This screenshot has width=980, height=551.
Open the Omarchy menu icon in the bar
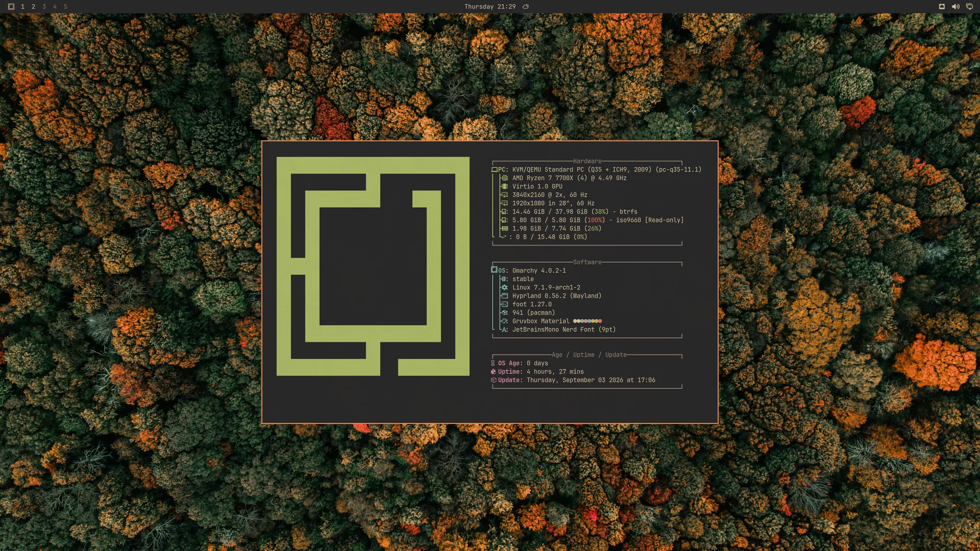(x=11, y=7)
